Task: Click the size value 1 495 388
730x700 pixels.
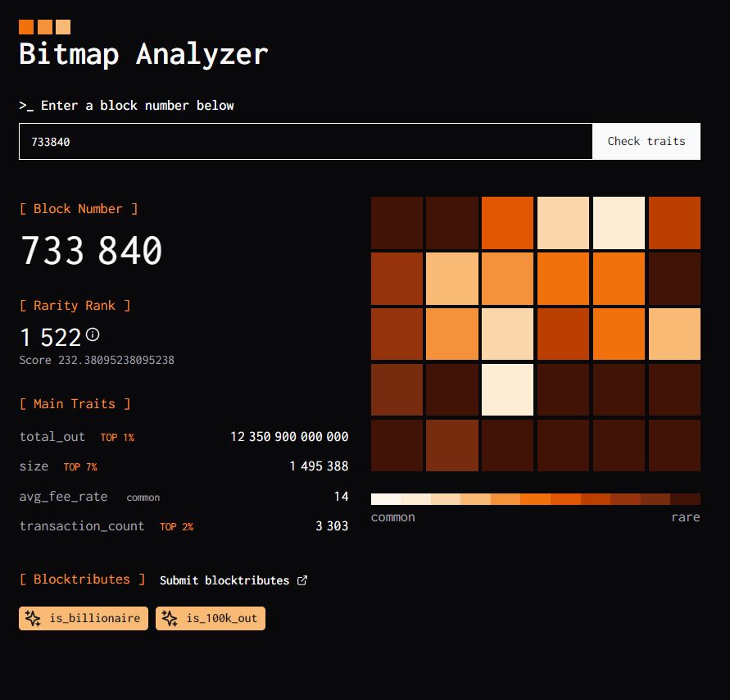Action: (x=319, y=466)
